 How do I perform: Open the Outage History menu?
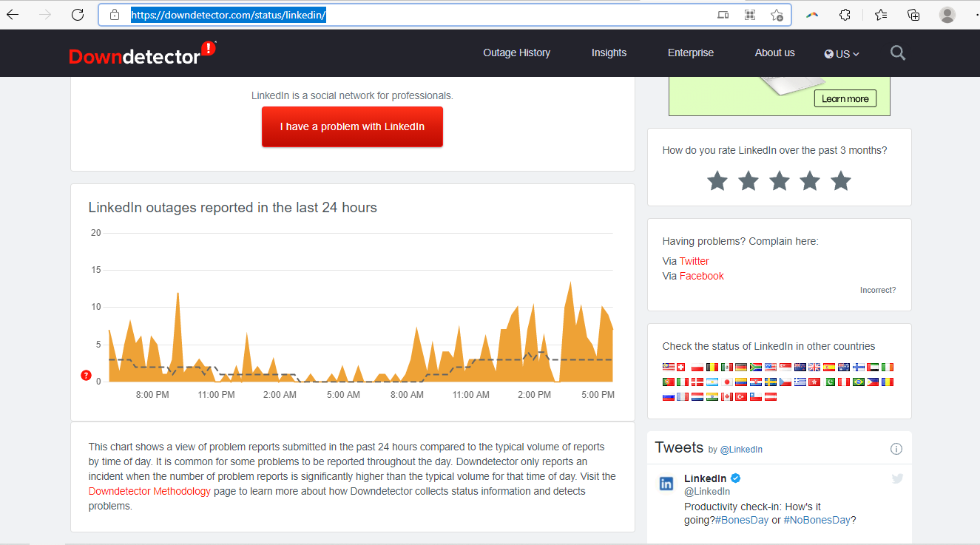(x=517, y=53)
